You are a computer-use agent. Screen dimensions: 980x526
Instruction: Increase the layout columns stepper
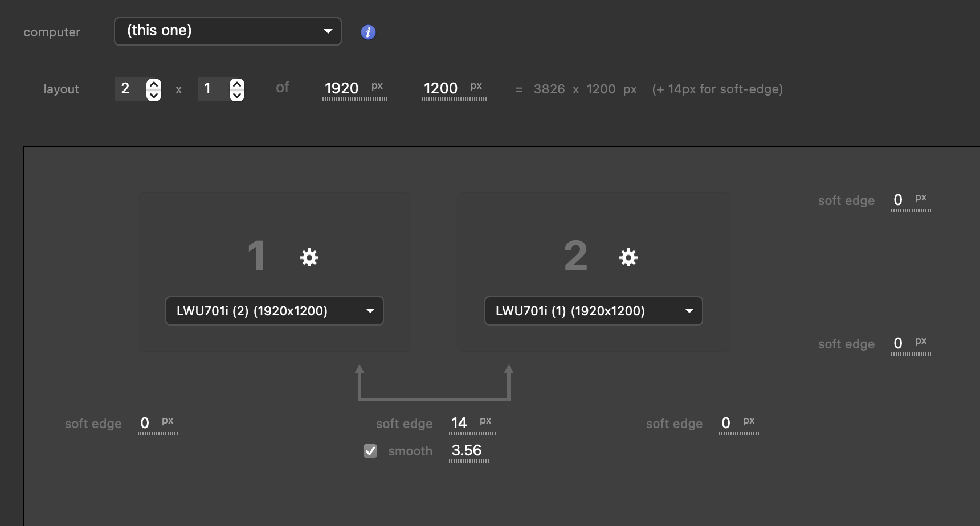[x=154, y=84]
